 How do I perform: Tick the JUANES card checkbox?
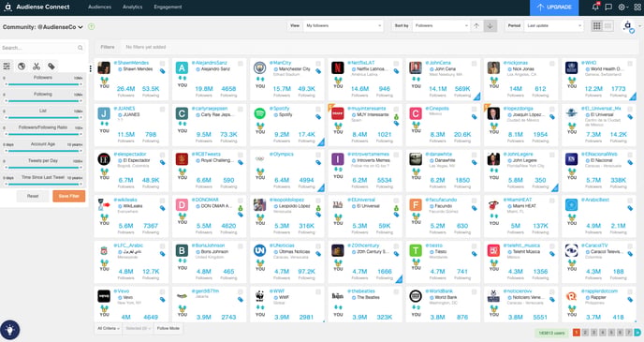coord(163,109)
